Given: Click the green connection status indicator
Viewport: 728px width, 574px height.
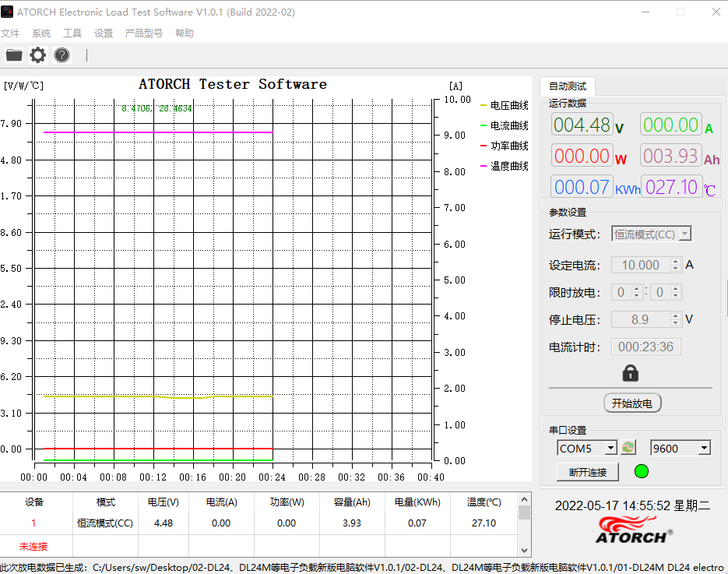Looking at the screenshot, I should (x=641, y=471).
